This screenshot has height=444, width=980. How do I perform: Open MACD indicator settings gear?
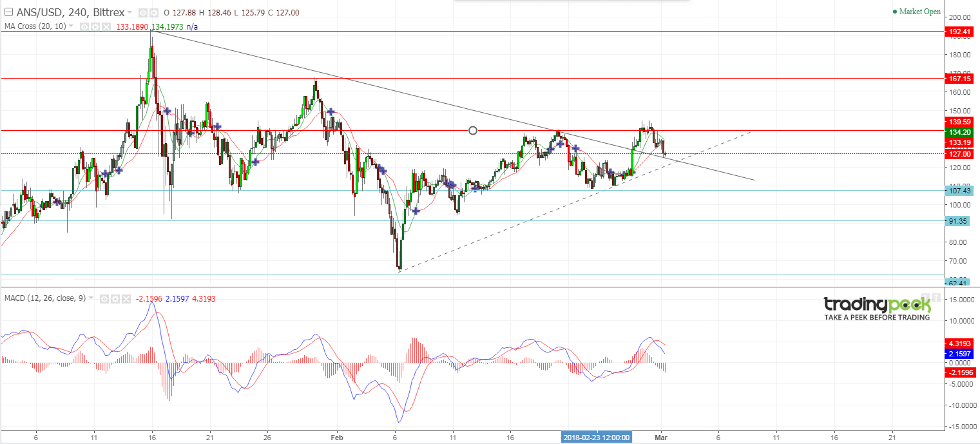tap(115, 299)
